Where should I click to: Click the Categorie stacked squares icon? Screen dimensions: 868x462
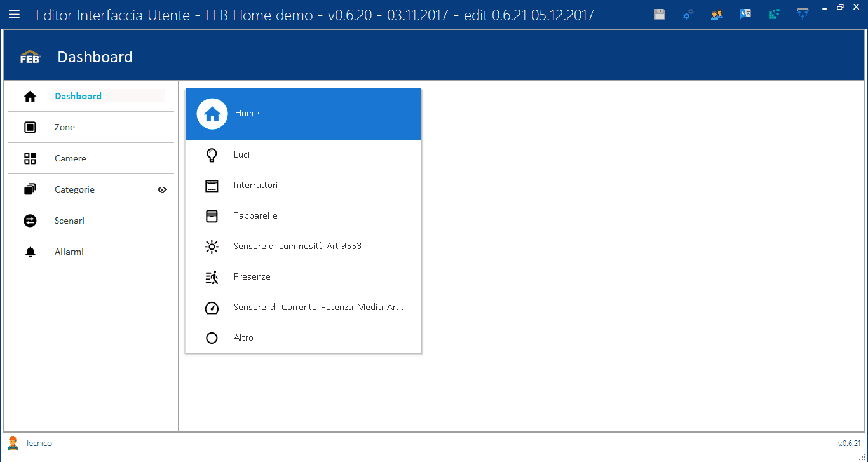[x=30, y=189]
